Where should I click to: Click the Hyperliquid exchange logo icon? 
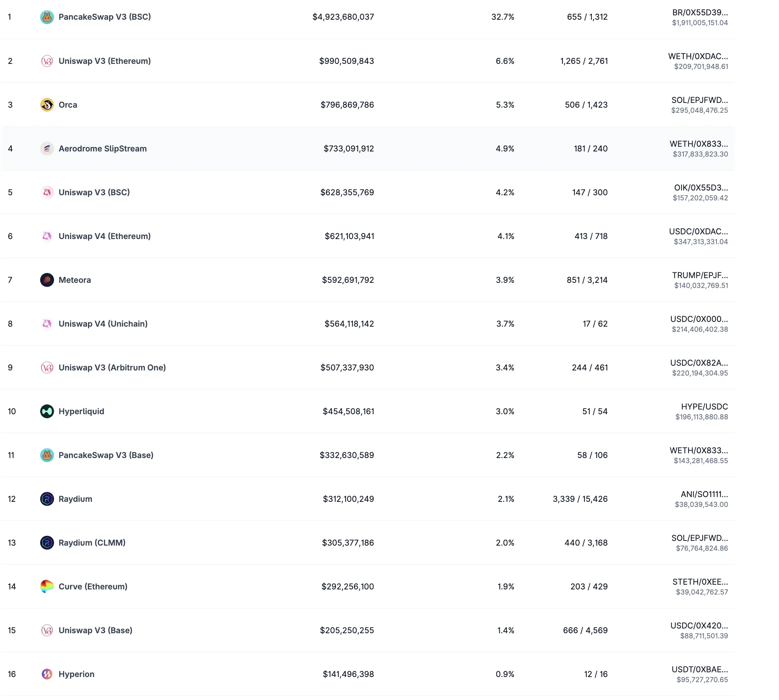click(x=47, y=411)
